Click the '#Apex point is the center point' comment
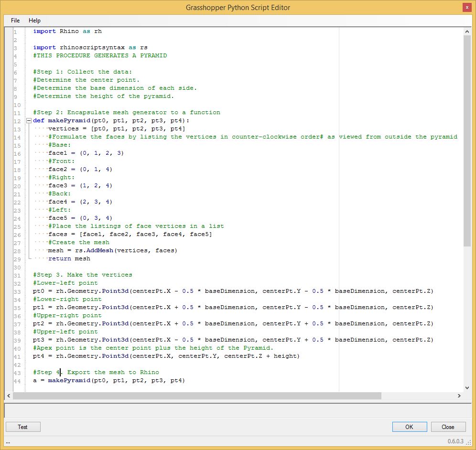Image resolution: width=476 pixels, height=450 pixels. click(x=153, y=348)
